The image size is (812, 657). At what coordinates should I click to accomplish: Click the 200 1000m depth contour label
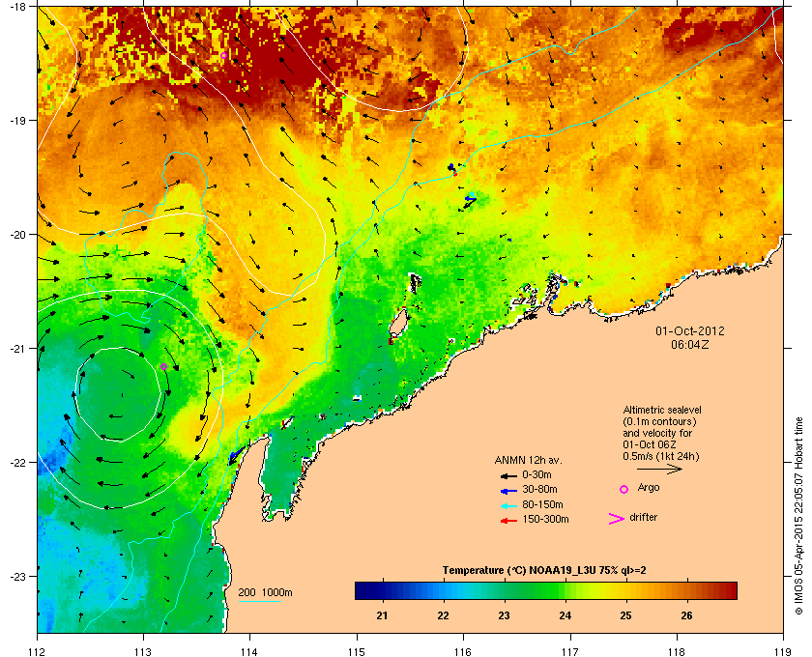[x=265, y=593]
